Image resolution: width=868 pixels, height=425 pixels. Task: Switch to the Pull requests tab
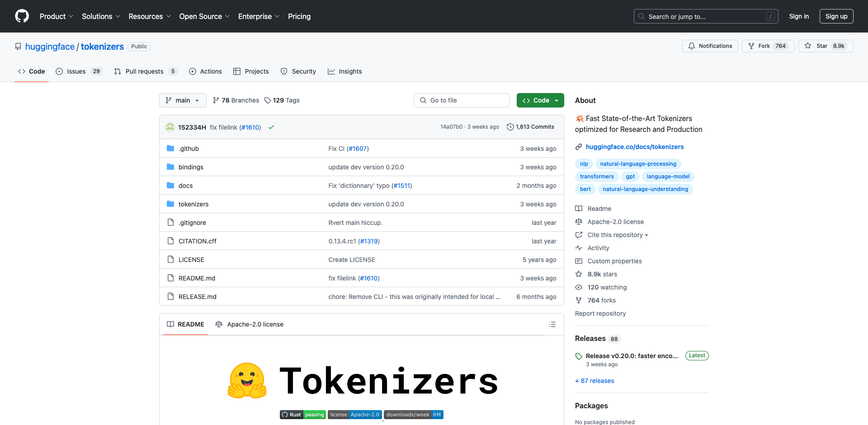click(x=145, y=71)
